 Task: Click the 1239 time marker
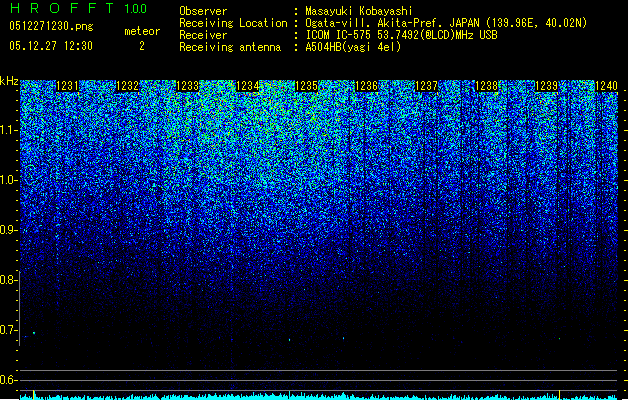click(546, 86)
